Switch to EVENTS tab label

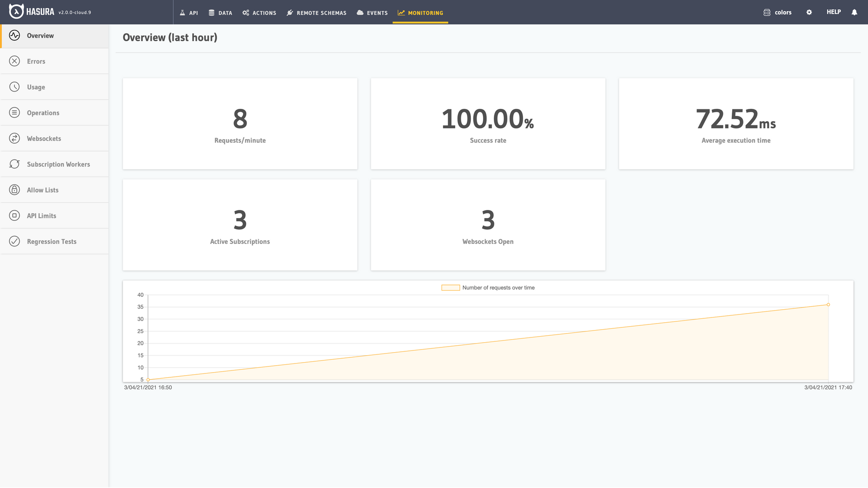point(377,13)
